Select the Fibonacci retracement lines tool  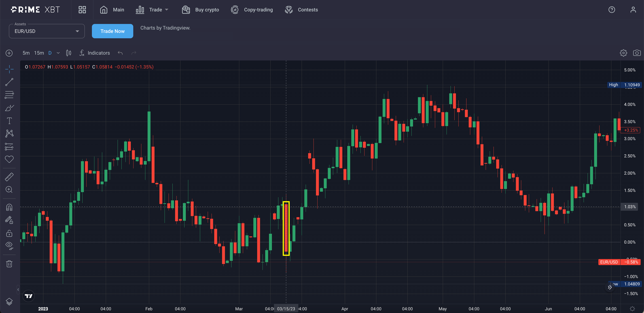coord(9,95)
